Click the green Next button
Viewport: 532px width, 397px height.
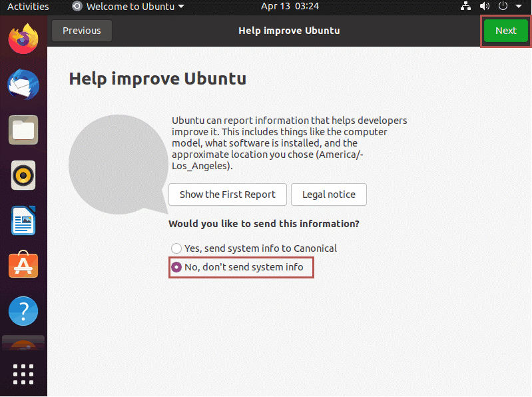pos(506,31)
